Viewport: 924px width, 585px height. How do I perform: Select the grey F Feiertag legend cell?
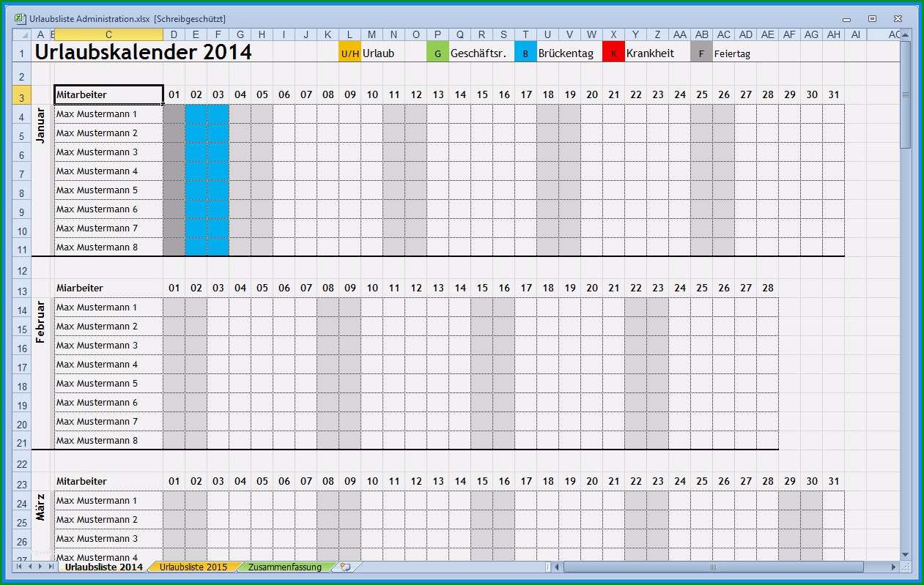point(702,53)
